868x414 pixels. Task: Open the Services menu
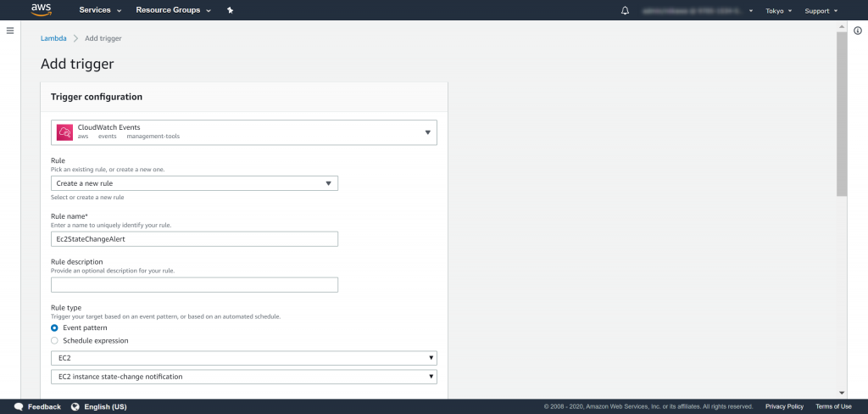pos(100,10)
